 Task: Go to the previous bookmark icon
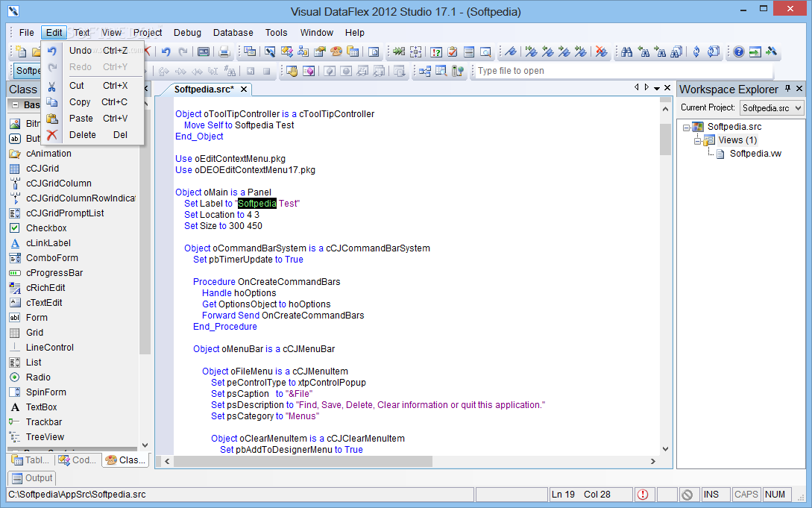click(x=547, y=51)
